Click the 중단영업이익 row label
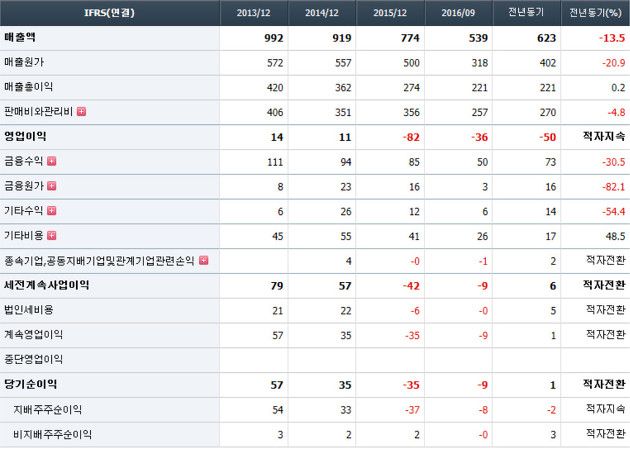 click(x=33, y=359)
